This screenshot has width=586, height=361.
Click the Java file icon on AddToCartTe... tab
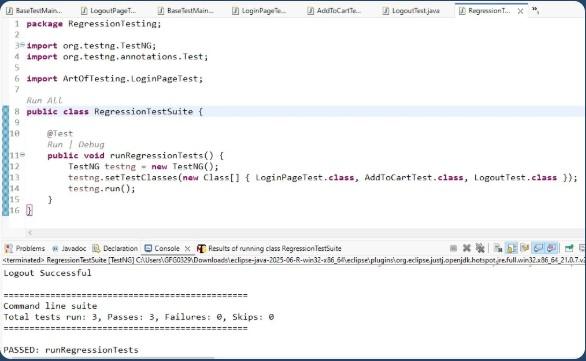click(311, 11)
